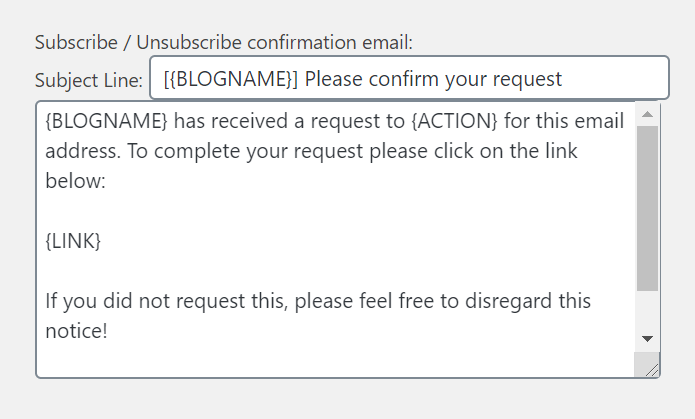Viewport: 695px width, 419px height.
Task: Click the blank line above {LINK}
Action: pos(336,211)
